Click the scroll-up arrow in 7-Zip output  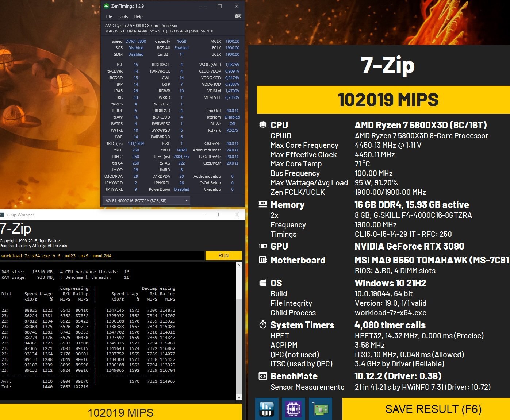239,265
